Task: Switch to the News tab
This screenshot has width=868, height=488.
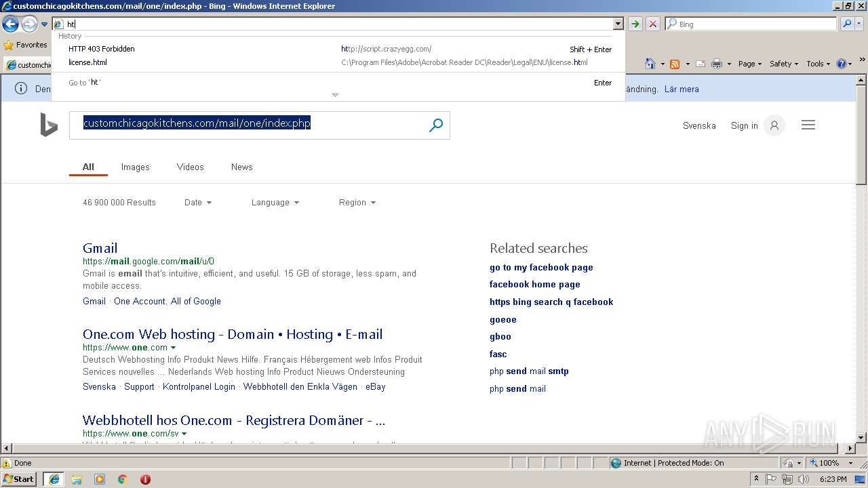Action: click(x=241, y=167)
